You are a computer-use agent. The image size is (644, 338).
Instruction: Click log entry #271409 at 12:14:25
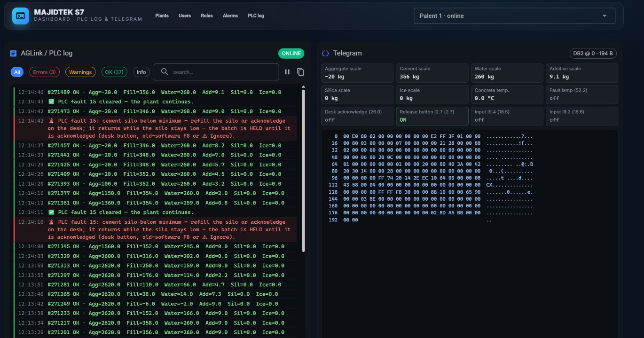(x=155, y=174)
